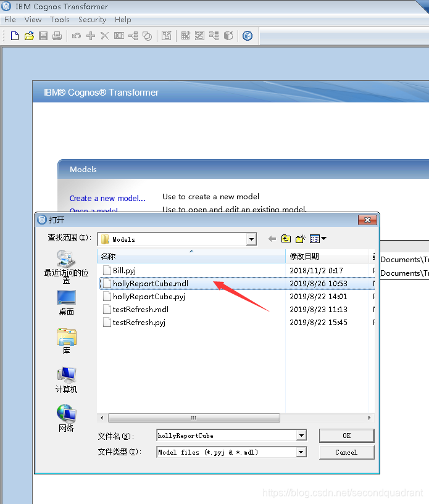
Task: Click the grid with star toolbar icon
Action: (x=186, y=36)
